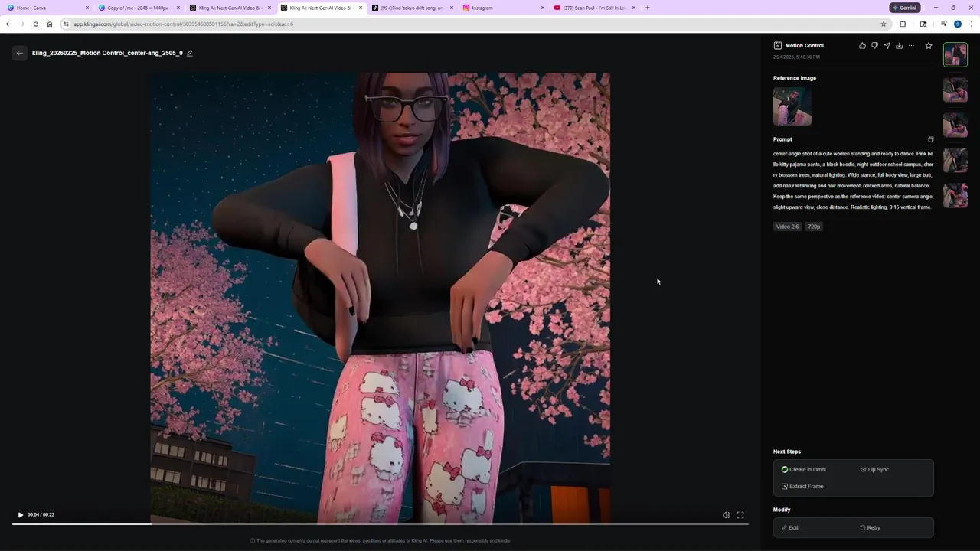Bookmark this page with the star

tap(884, 24)
